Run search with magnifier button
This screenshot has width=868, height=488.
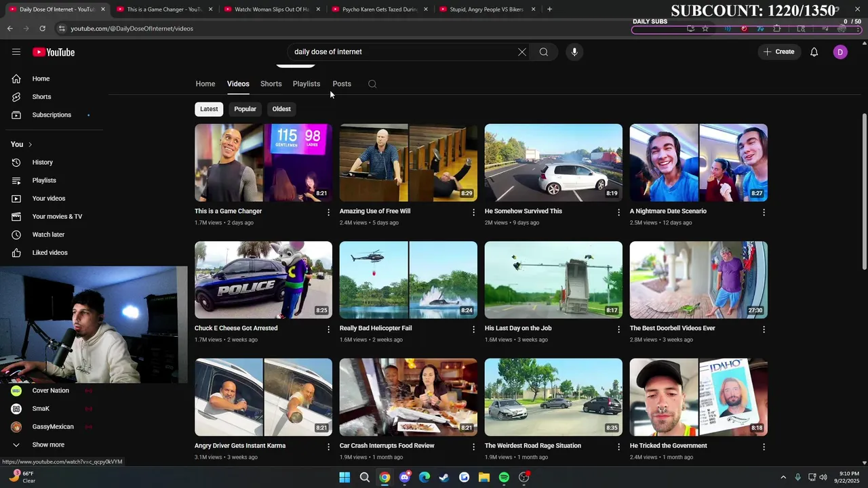tap(544, 52)
